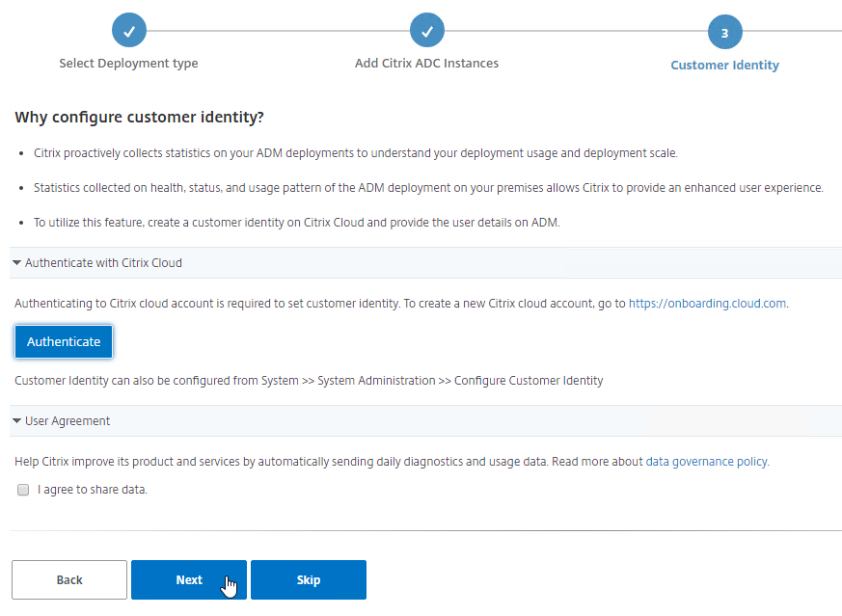Select the Customer Identity step label
This screenshot has height=616, width=842.
pos(725,65)
